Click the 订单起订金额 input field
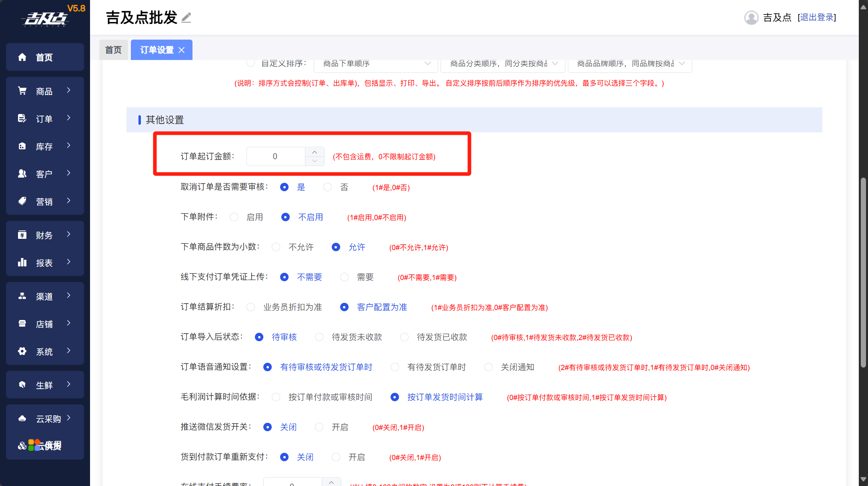The height and width of the screenshot is (486, 868). (275, 156)
